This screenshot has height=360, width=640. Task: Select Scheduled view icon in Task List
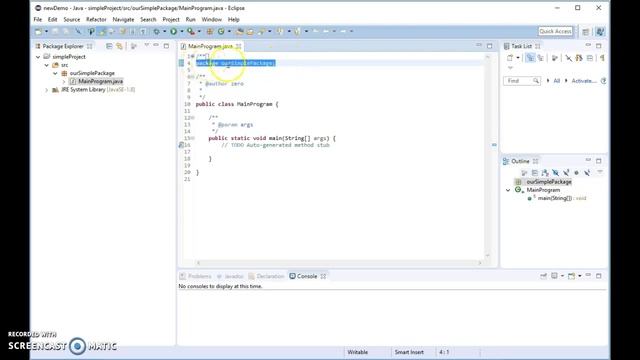[540, 58]
